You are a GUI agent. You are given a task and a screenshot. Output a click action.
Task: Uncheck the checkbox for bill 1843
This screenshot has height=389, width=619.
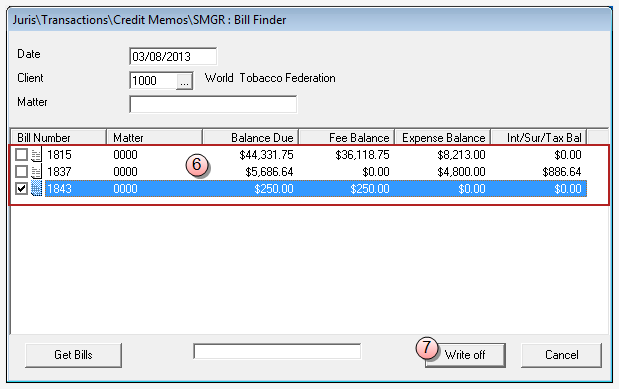point(21,189)
